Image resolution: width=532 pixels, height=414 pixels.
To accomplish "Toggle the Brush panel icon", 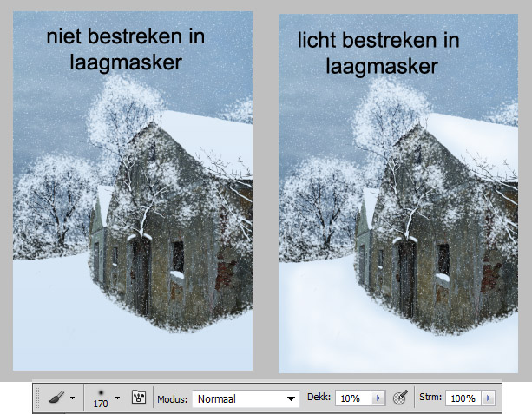I will (x=139, y=397).
